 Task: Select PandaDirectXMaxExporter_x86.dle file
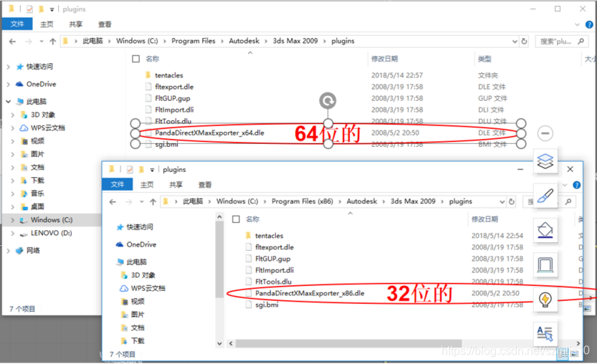pos(310,293)
